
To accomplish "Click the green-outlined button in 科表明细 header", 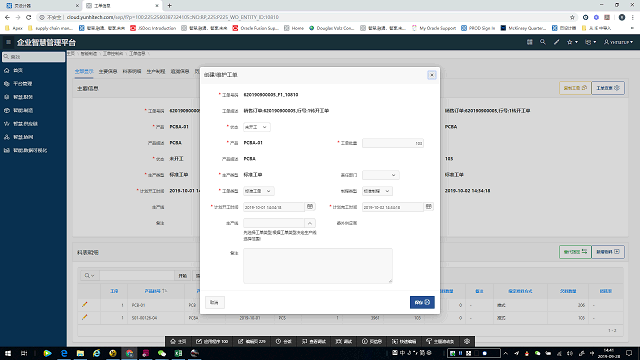I will (575, 252).
